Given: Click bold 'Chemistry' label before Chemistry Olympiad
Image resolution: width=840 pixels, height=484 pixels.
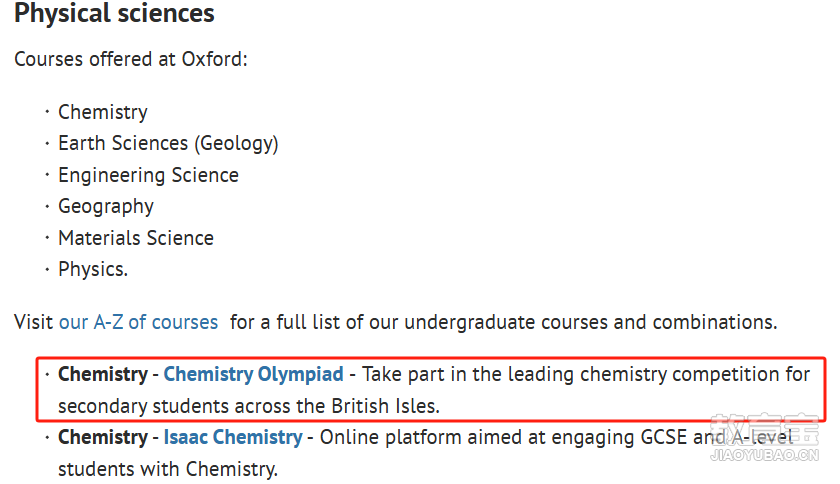Looking at the screenshot, I should click(x=103, y=374).
